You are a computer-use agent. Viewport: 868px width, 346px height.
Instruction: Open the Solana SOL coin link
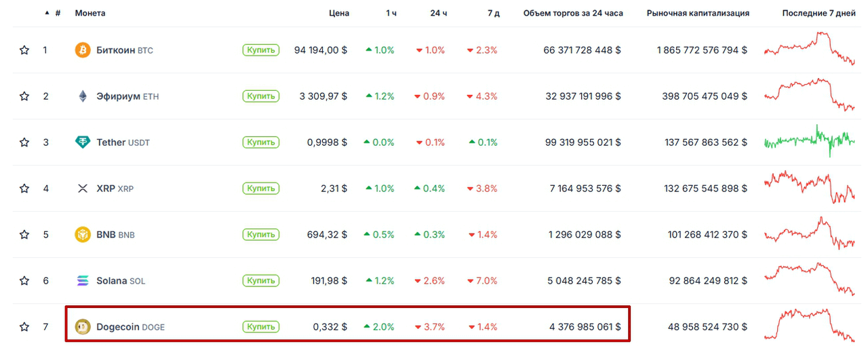point(121,281)
